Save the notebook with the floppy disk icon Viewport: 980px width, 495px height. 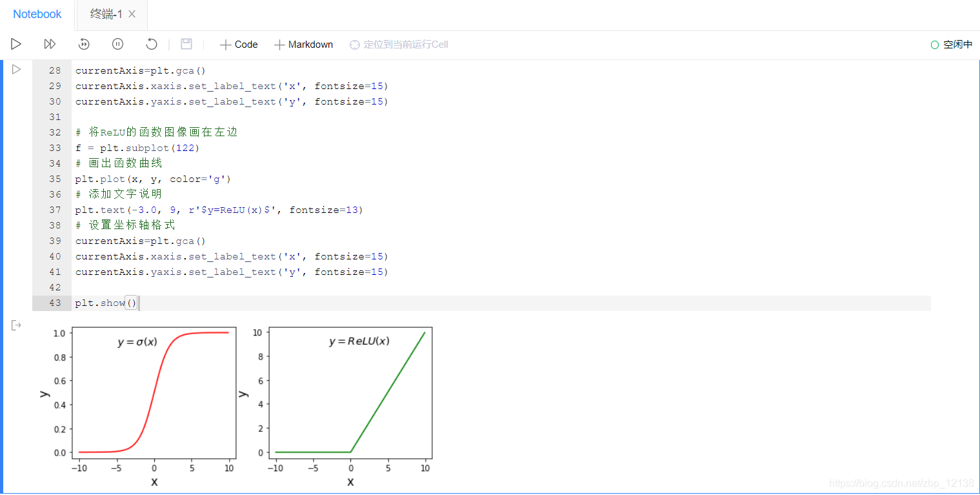(186, 44)
